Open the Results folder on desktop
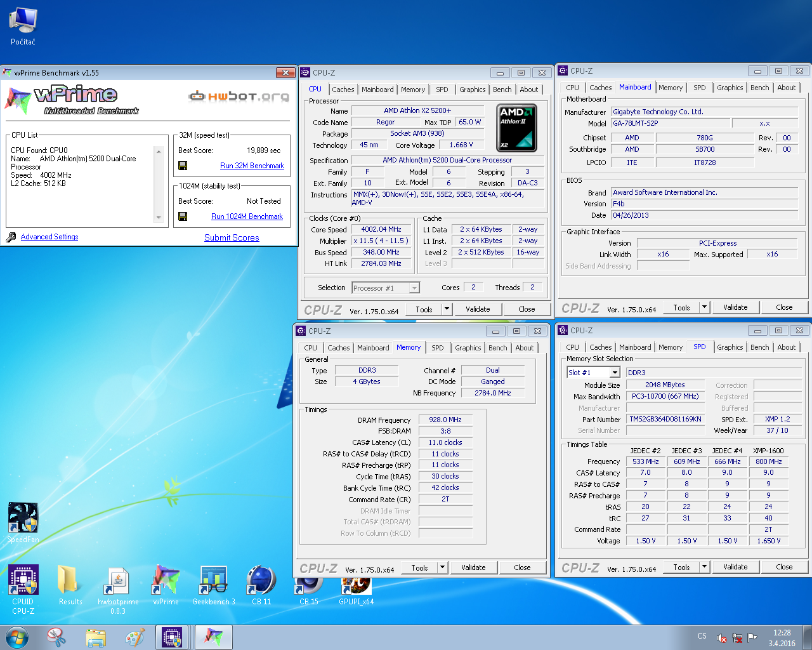The image size is (812, 650). 70,585
